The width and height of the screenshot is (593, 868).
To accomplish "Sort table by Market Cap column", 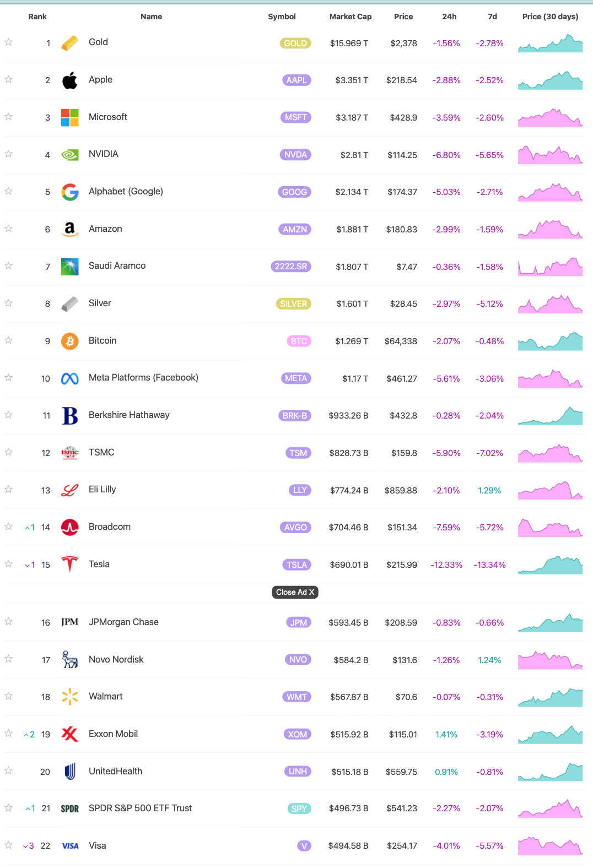I will point(350,17).
